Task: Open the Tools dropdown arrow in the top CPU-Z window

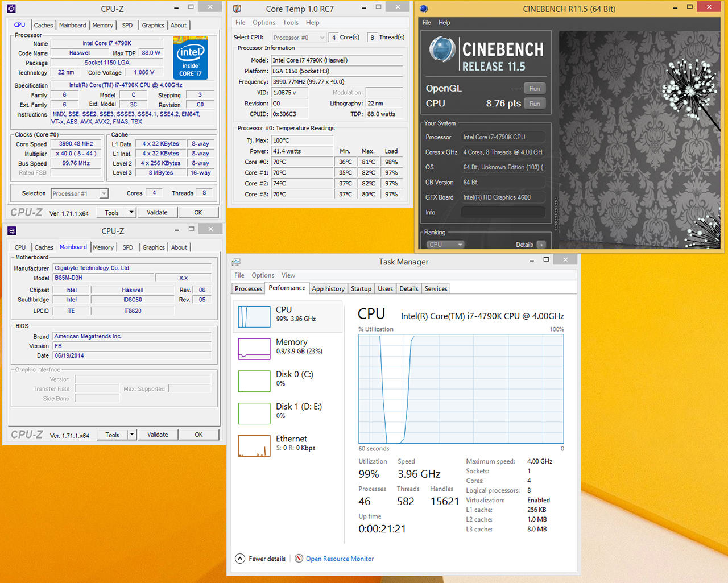Action: point(131,213)
